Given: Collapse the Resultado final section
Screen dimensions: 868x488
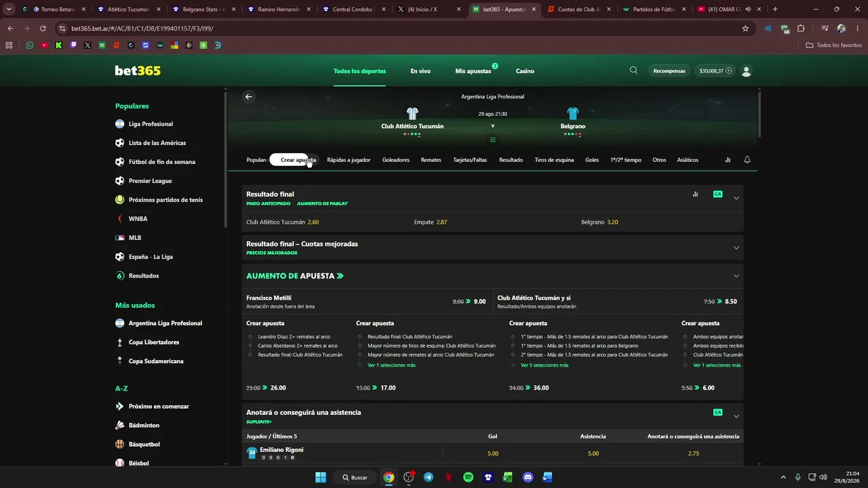Looking at the screenshot, I should pos(736,198).
